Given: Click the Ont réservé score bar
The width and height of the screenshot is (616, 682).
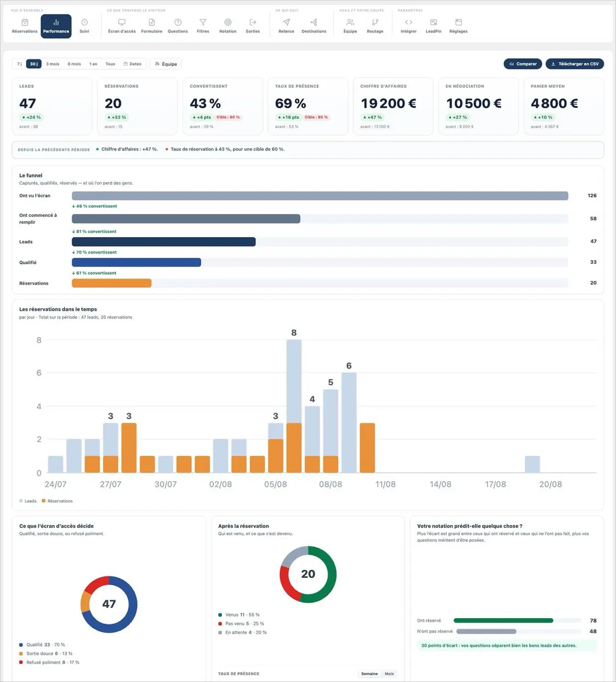Looking at the screenshot, I should (x=518, y=620).
